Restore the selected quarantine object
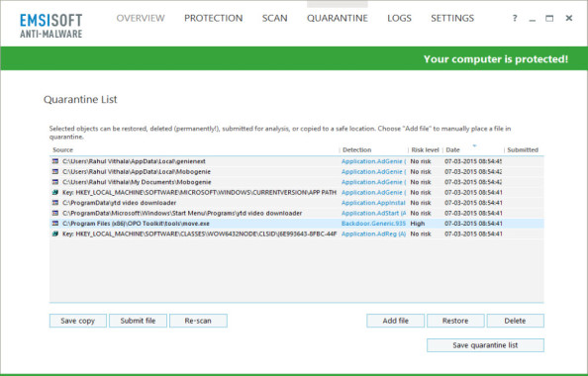The width and height of the screenshot is (588, 376). coord(455,321)
